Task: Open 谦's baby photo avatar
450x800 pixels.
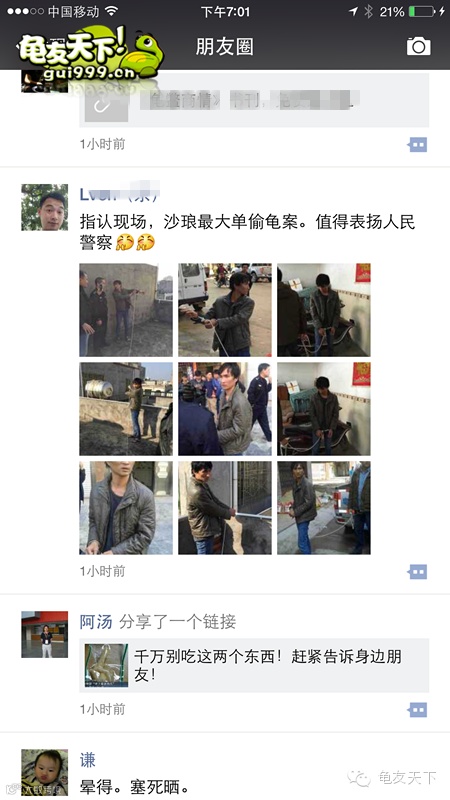Action: (x=44, y=772)
